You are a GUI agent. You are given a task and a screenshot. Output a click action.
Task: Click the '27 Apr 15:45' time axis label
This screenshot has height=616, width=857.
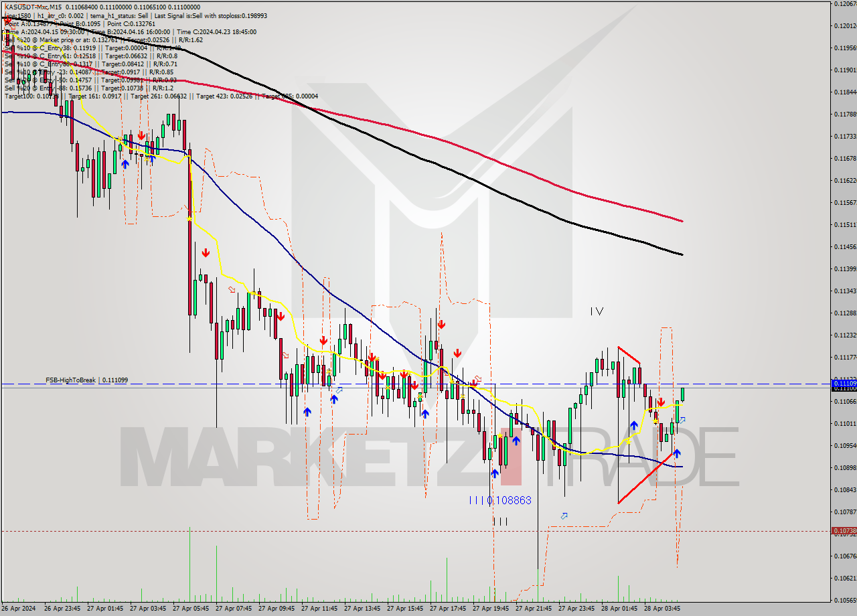[406, 609]
